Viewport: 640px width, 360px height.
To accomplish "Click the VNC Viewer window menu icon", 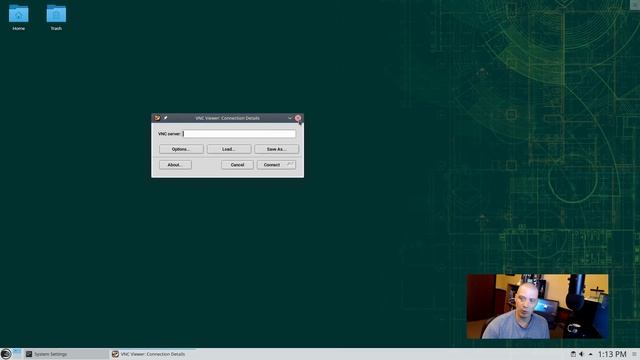I will click(x=157, y=118).
